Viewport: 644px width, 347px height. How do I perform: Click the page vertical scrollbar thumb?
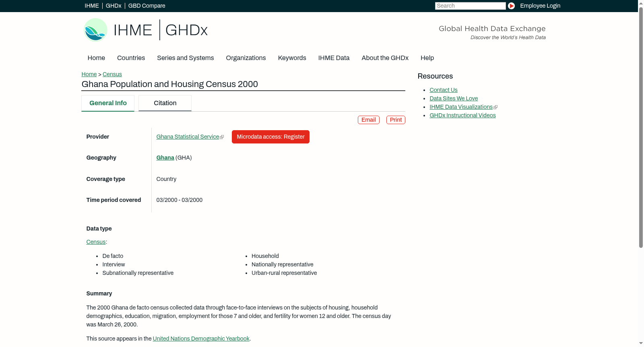(641, 127)
